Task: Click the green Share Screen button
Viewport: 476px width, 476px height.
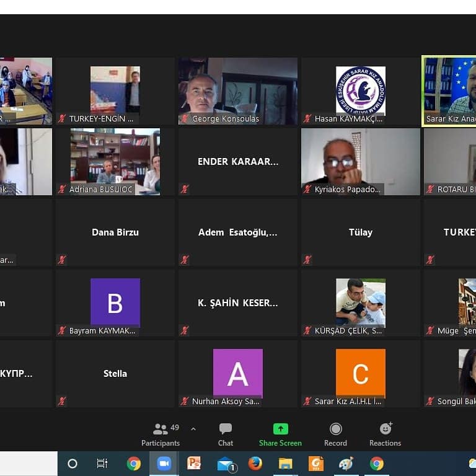Action: [280, 434]
